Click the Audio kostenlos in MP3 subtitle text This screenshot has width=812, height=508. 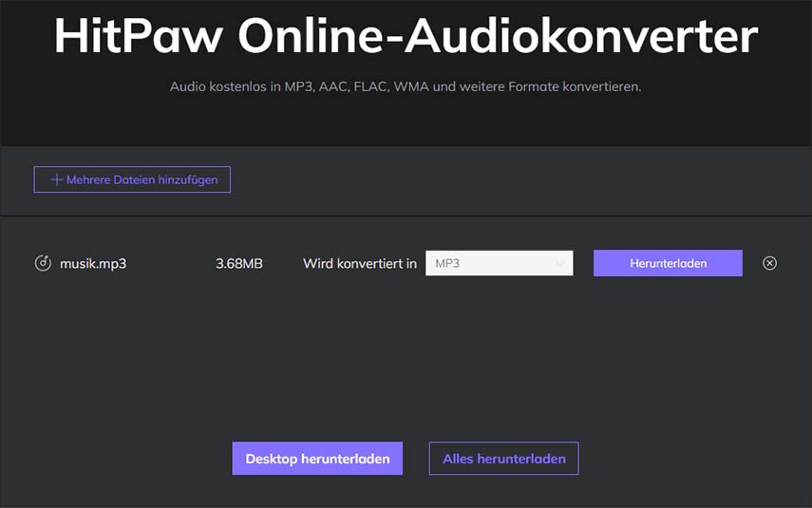tap(406, 86)
